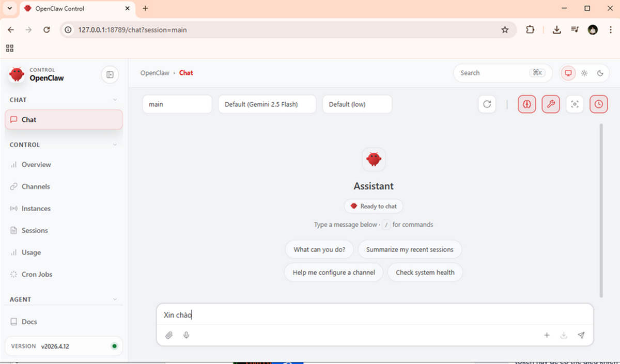Toggle the brain thinking icon button
620x364 pixels.
pos(526,104)
